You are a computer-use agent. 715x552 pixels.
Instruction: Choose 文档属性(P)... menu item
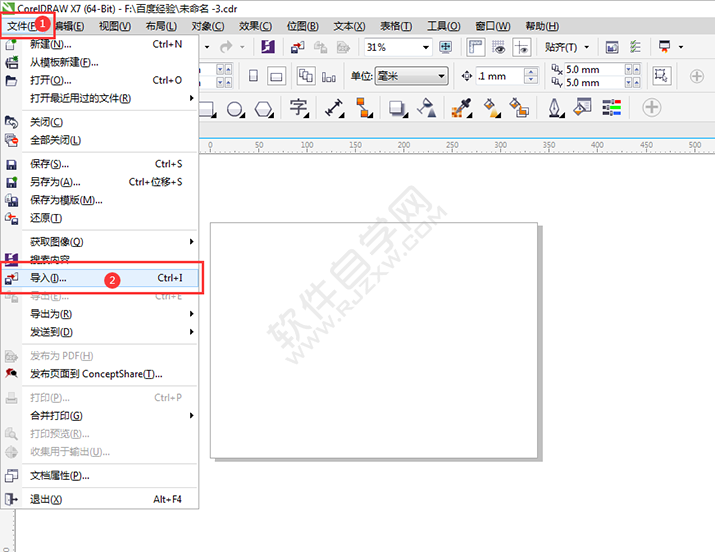coord(100,475)
